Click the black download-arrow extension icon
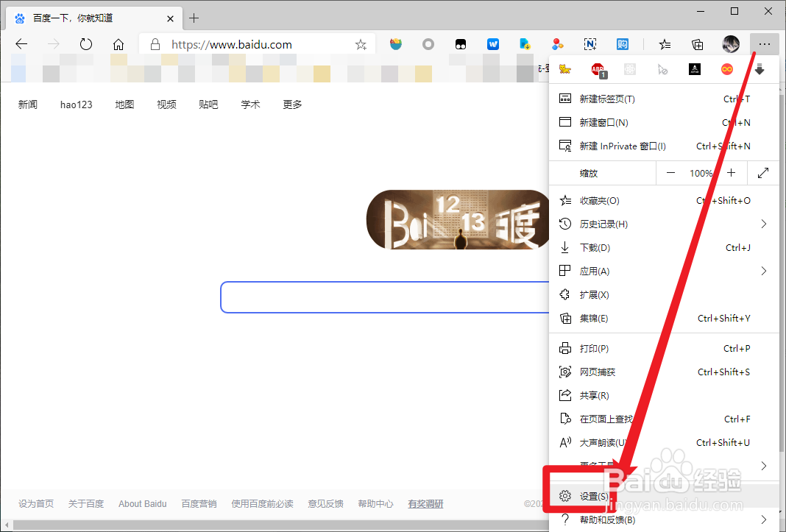The width and height of the screenshot is (786, 532). 760,69
